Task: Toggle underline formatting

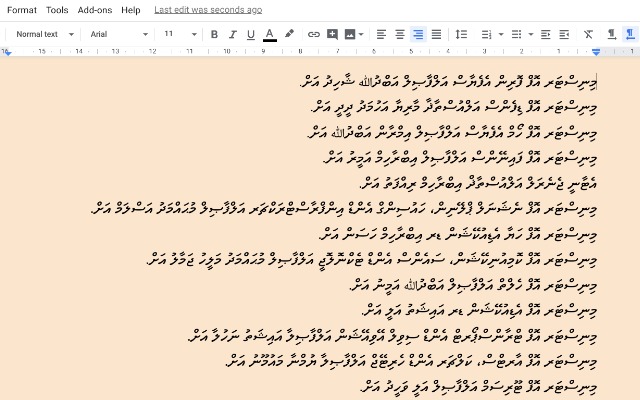Action: 251,34
